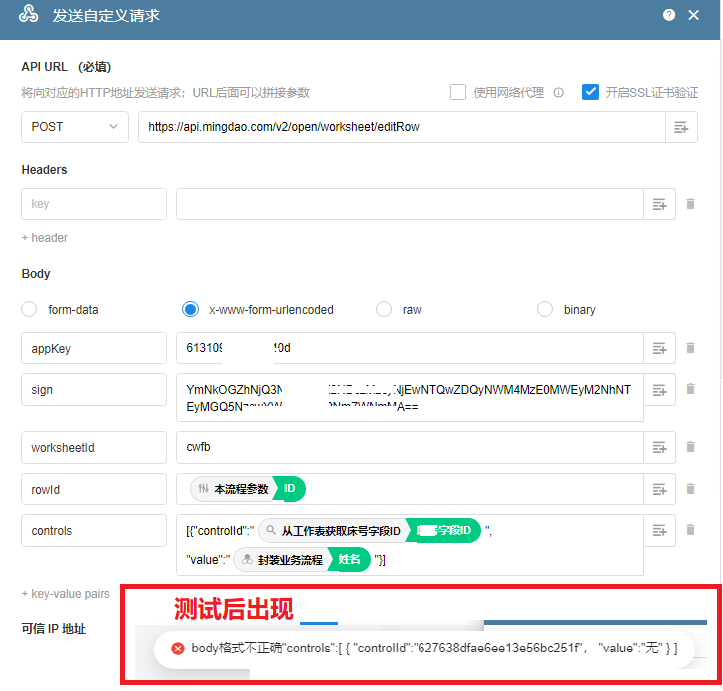Click the header key input field
This screenshot has width=723, height=691.
94,204
